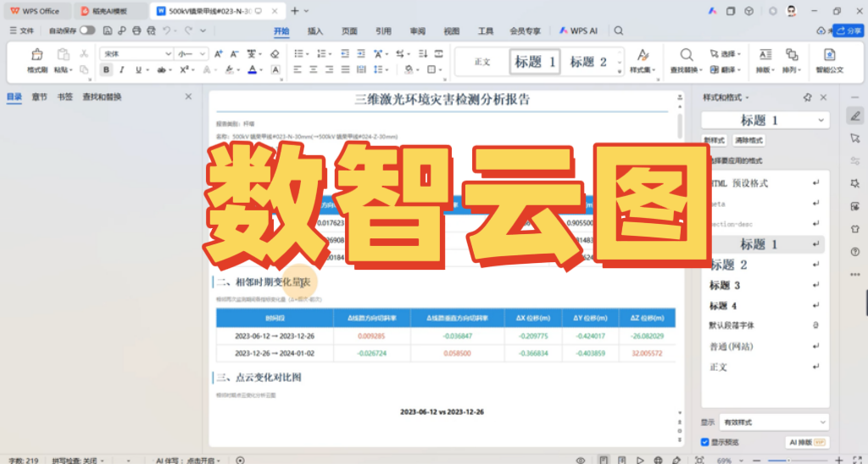
Task: Click the Save icon in quick access bar
Action: point(108,31)
